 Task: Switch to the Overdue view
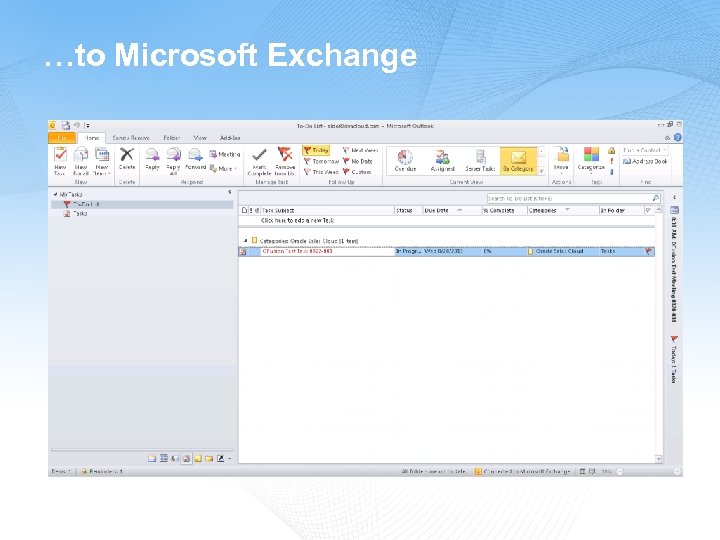click(405, 161)
